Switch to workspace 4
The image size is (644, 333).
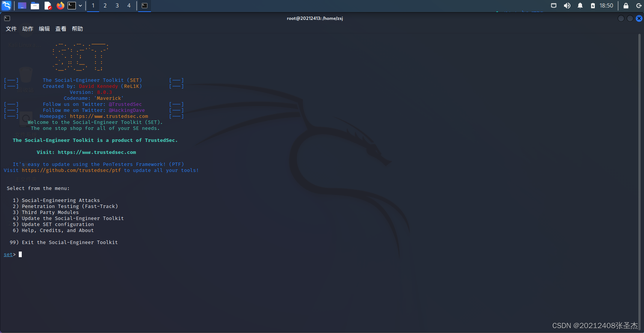pyautogui.click(x=129, y=6)
